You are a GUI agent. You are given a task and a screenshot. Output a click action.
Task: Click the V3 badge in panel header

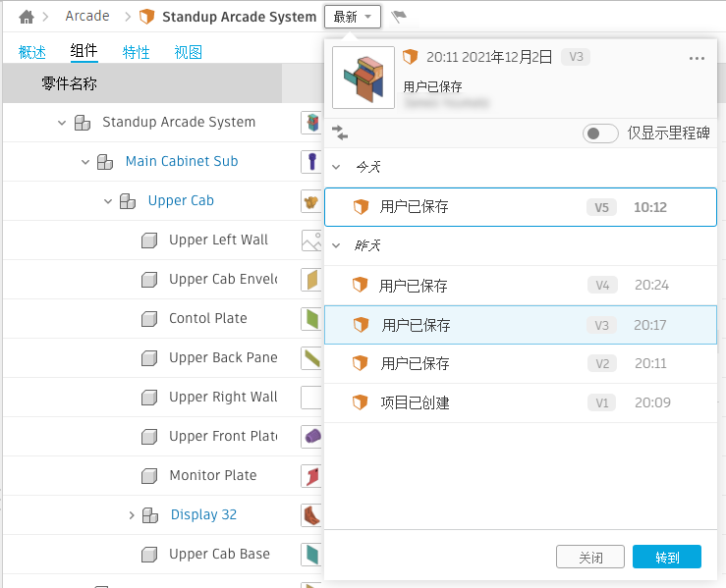pos(576,57)
